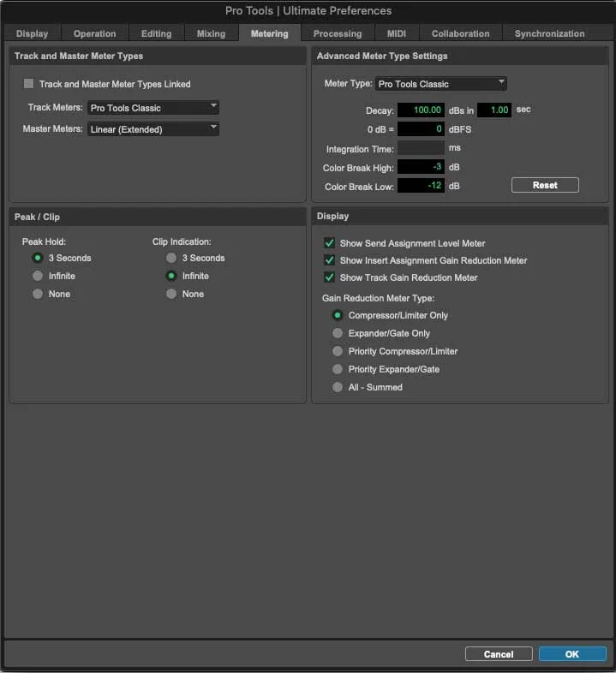The width and height of the screenshot is (616, 673).
Task: Set Peak Hold to None
Action: coord(38,294)
